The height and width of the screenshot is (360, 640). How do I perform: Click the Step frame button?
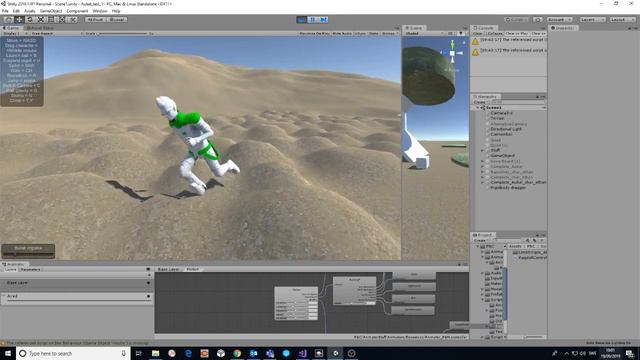[x=323, y=20]
